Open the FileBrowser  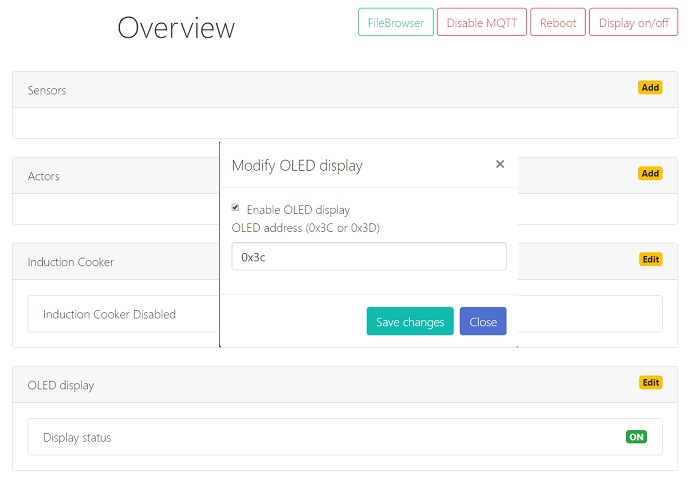tap(394, 23)
